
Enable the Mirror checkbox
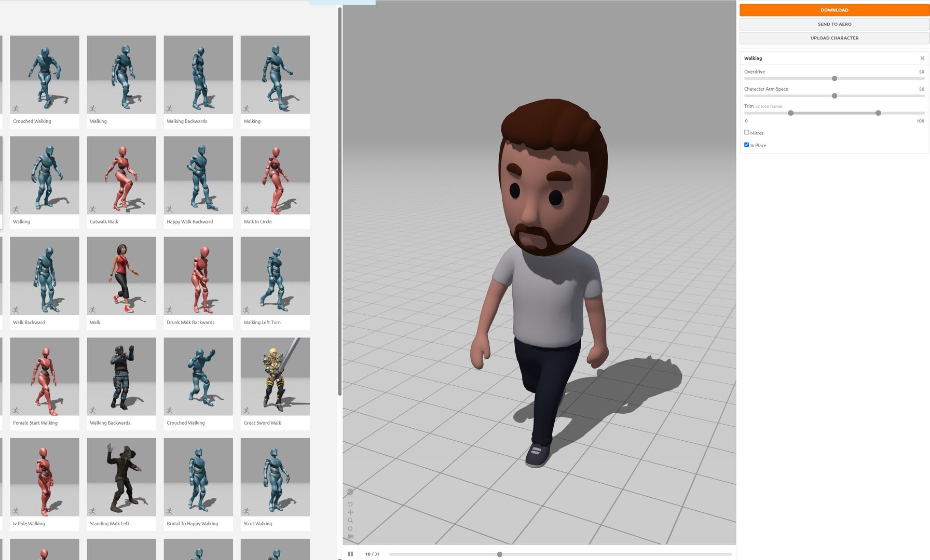[x=746, y=132]
